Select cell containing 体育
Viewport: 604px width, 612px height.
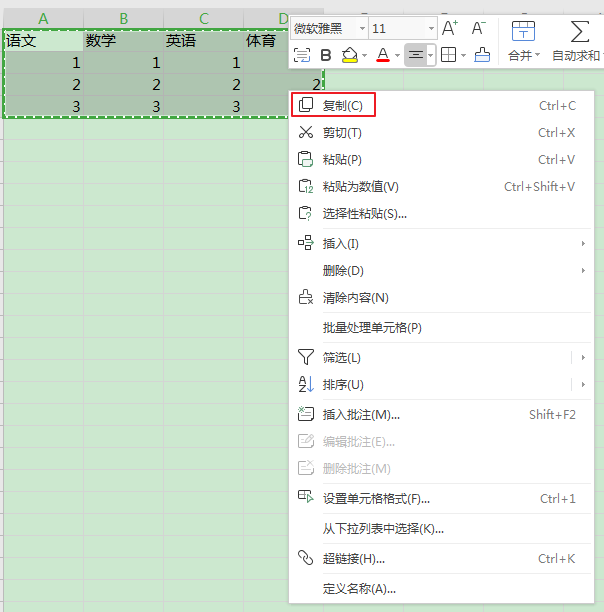click(x=266, y=41)
